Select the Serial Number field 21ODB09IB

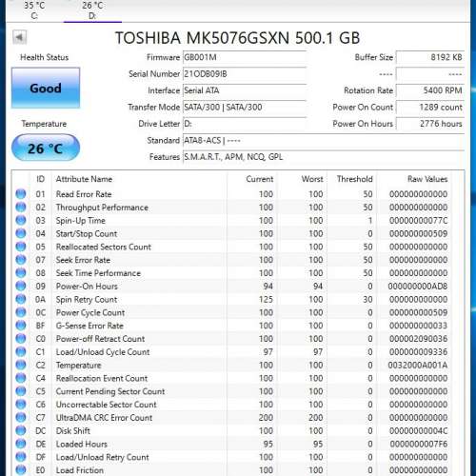[x=245, y=74]
